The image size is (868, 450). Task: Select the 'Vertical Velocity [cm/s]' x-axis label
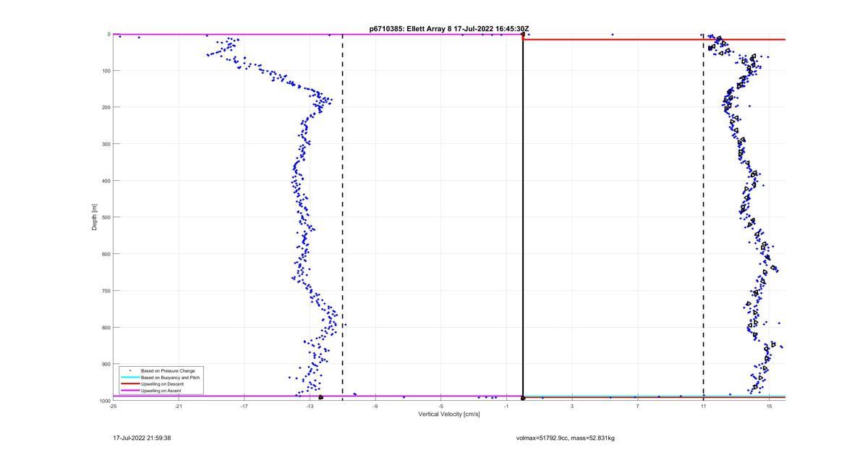(x=448, y=414)
